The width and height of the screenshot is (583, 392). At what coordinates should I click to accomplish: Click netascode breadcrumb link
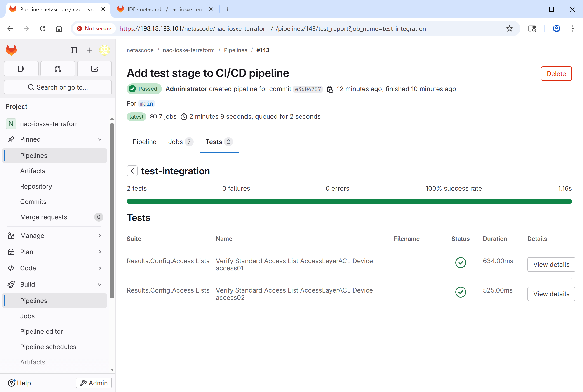tap(140, 50)
